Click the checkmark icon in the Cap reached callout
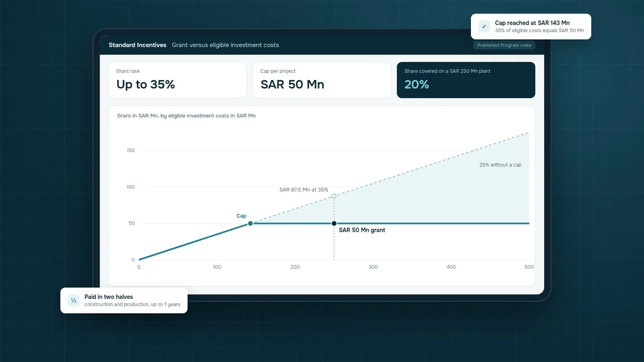 click(x=484, y=27)
